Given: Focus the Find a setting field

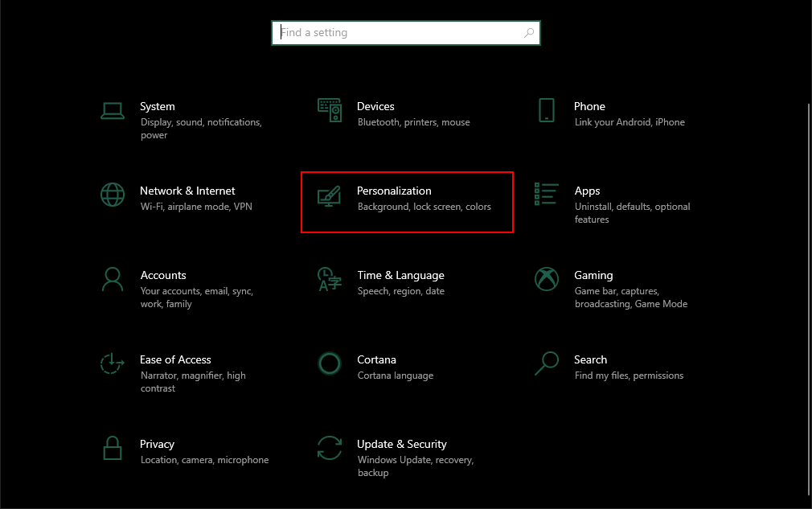Looking at the screenshot, I should (406, 33).
